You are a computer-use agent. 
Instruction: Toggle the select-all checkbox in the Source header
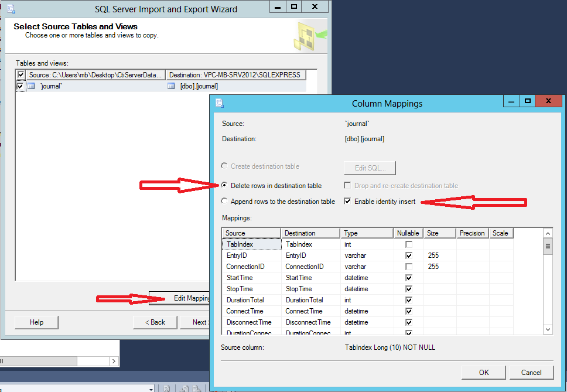[x=21, y=75]
